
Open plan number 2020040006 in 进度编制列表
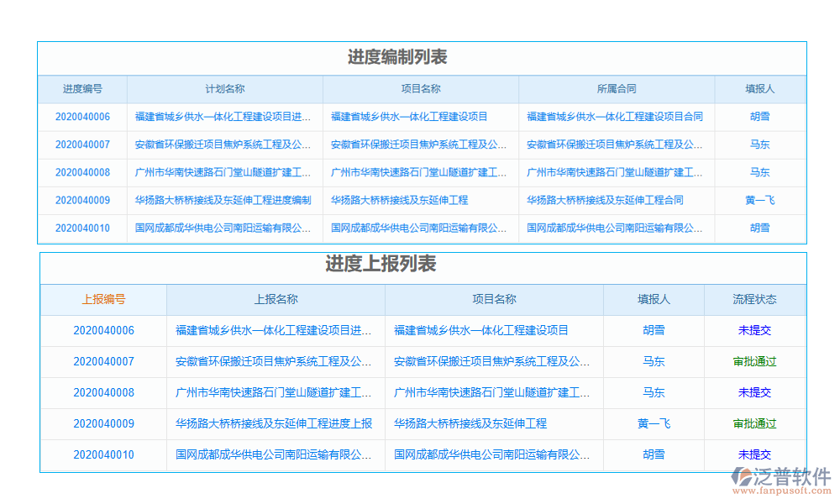click(82, 117)
